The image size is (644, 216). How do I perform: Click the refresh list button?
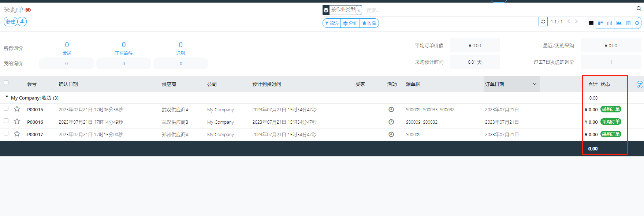tap(543, 22)
